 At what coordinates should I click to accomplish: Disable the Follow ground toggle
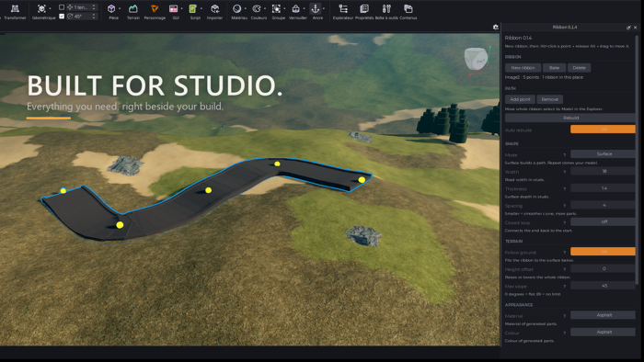point(603,252)
